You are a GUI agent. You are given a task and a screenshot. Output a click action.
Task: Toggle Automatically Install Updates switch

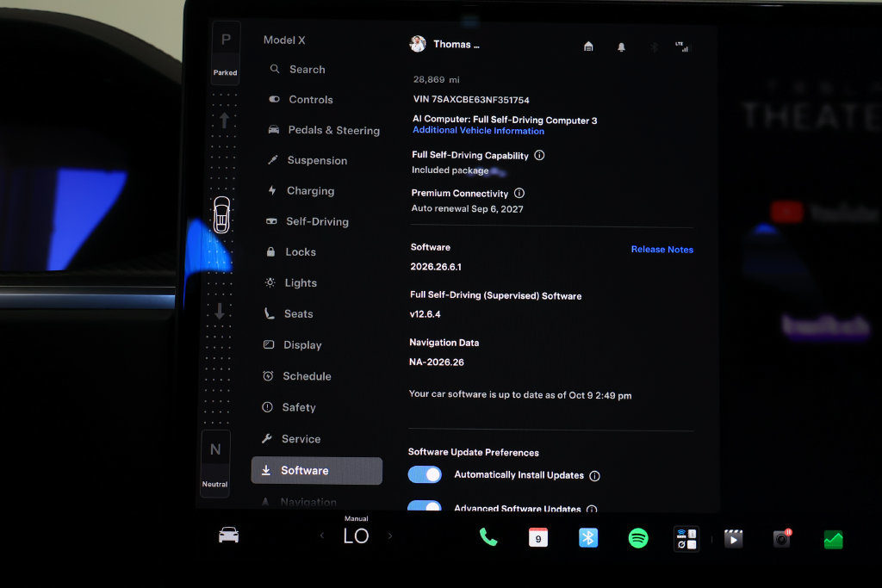tap(425, 474)
